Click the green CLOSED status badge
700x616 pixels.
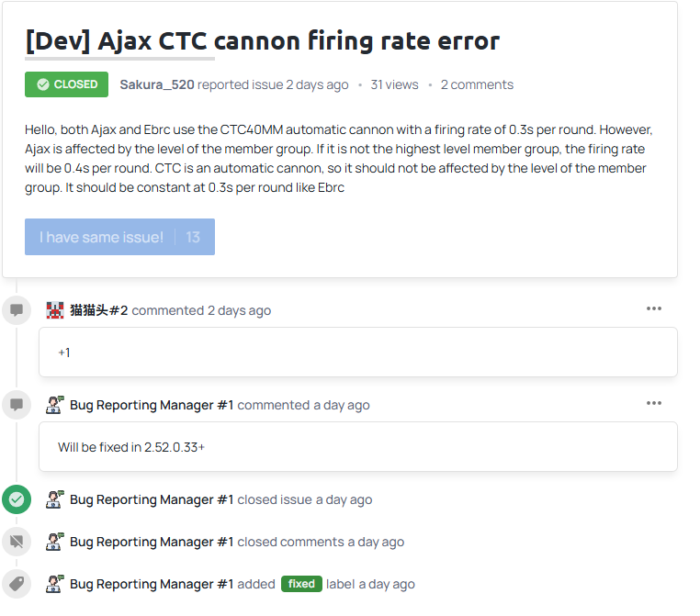pyautogui.click(x=66, y=84)
